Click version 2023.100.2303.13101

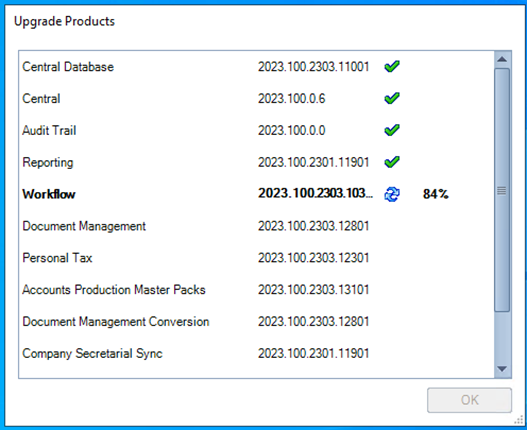click(x=314, y=289)
